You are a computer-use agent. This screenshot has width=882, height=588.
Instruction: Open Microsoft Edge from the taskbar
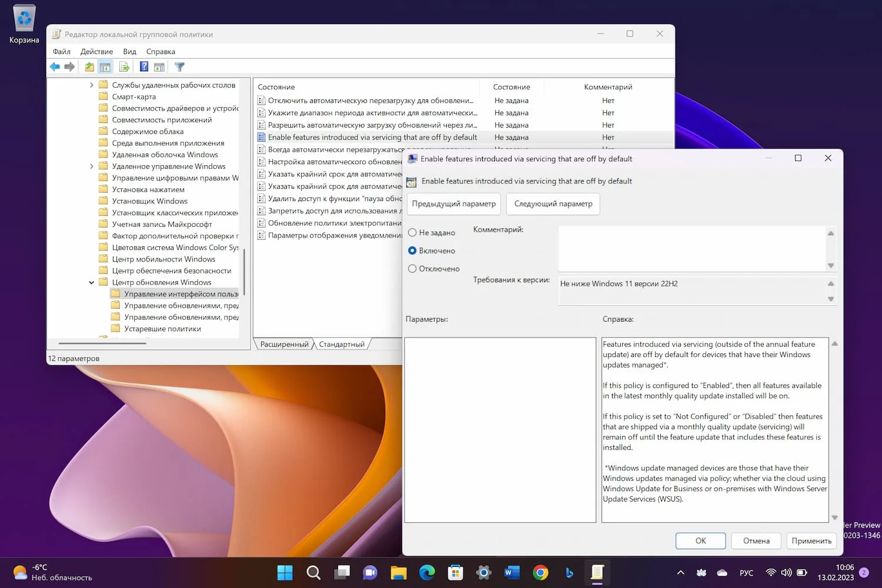click(x=427, y=572)
